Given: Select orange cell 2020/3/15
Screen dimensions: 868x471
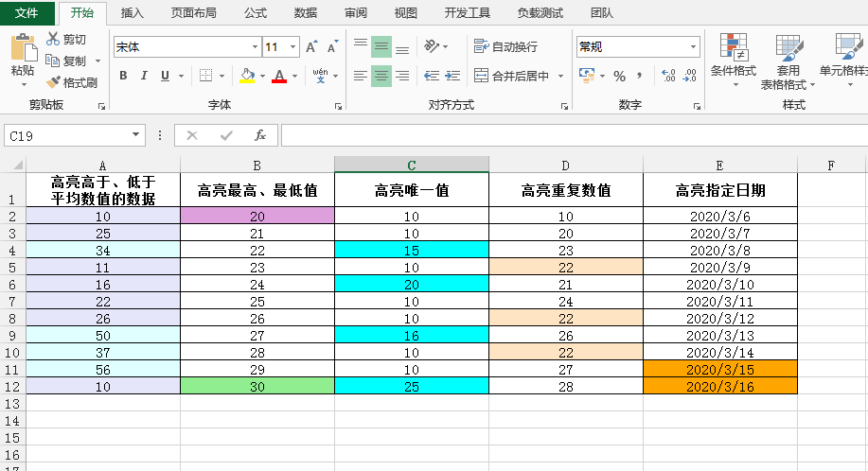Looking at the screenshot, I should [720, 369].
